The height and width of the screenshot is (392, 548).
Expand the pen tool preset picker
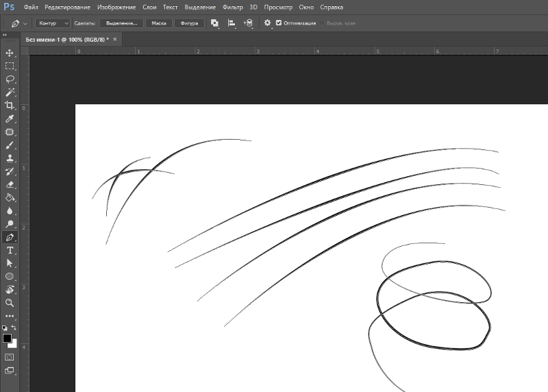pyautogui.click(x=25, y=23)
